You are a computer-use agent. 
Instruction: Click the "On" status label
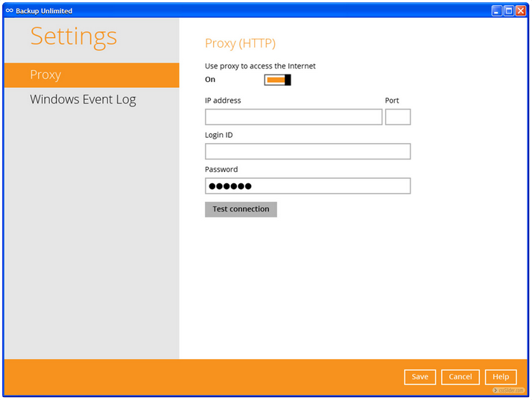(210, 80)
